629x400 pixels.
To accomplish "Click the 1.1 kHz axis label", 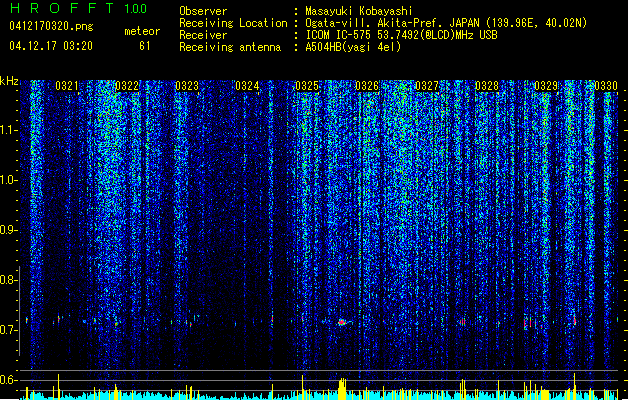I will 9,130.
